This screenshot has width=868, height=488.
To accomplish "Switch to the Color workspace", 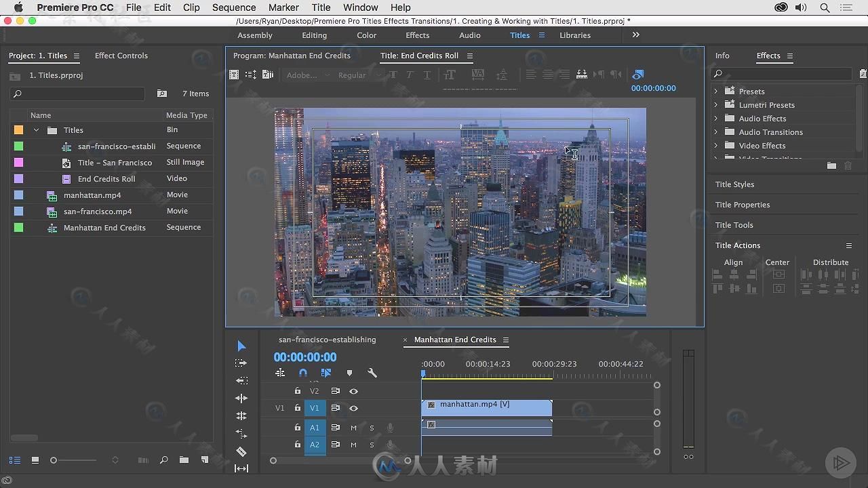I will click(367, 35).
